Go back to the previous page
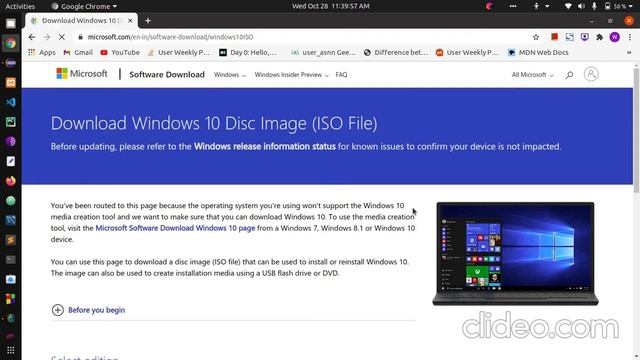The height and width of the screenshot is (360, 640). pyautogui.click(x=32, y=37)
